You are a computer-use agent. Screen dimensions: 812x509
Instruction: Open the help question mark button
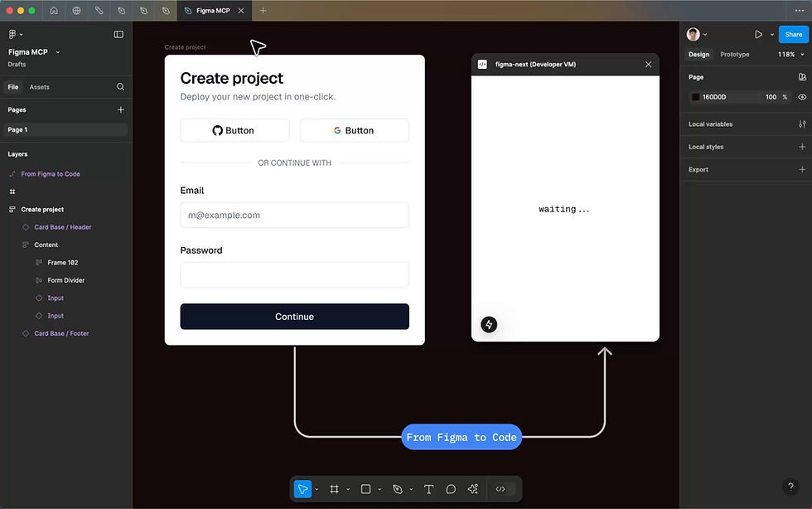pyautogui.click(x=790, y=486)
